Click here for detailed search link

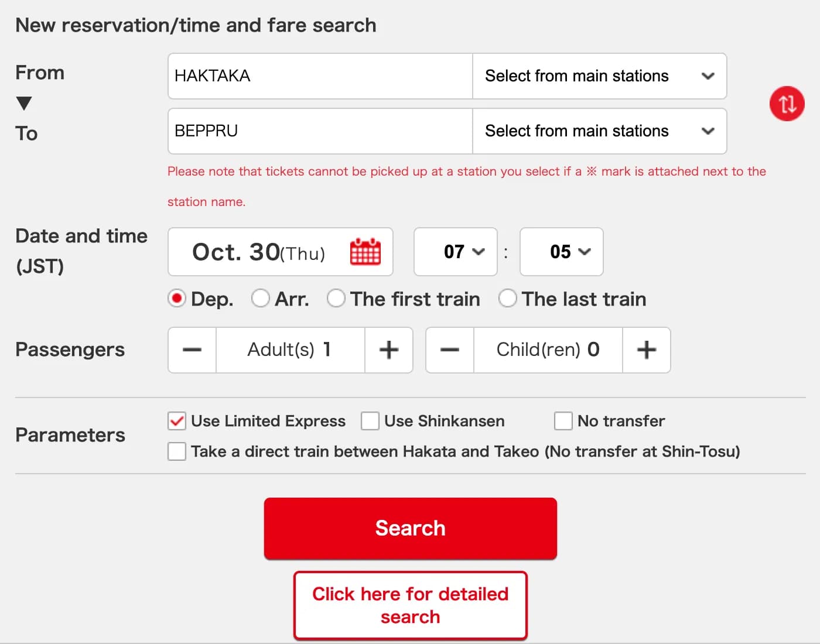410,605
